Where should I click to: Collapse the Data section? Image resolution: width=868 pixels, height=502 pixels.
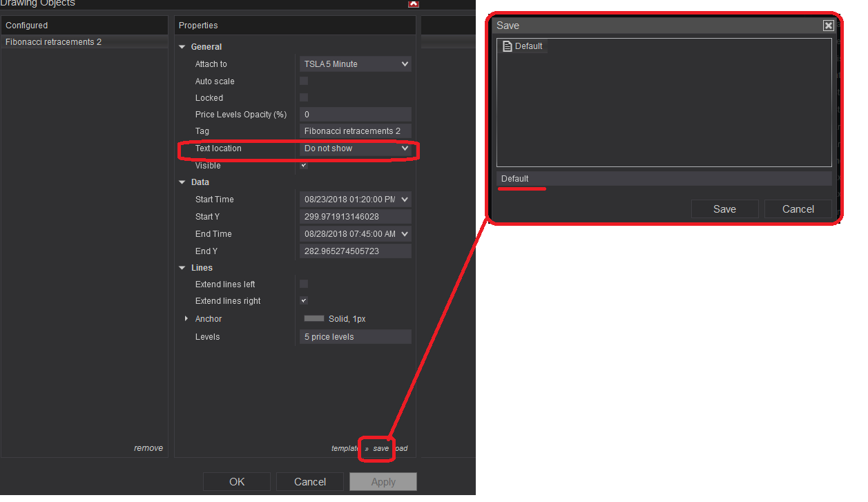(x=182, y=182)
